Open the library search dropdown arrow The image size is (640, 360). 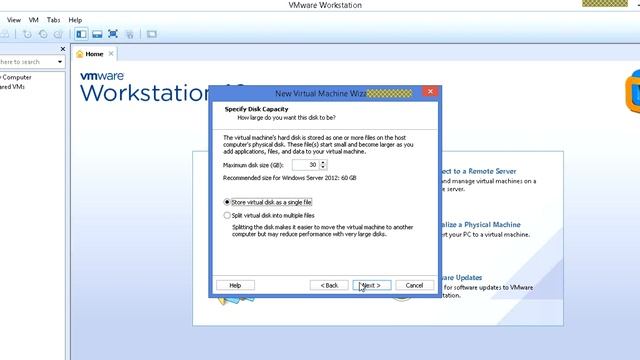pyautogui.click(x=60, y=62)
